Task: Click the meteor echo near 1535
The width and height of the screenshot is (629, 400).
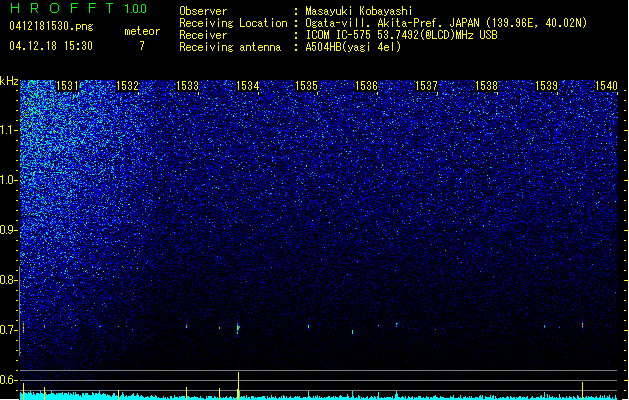Action: pos(308,327)
